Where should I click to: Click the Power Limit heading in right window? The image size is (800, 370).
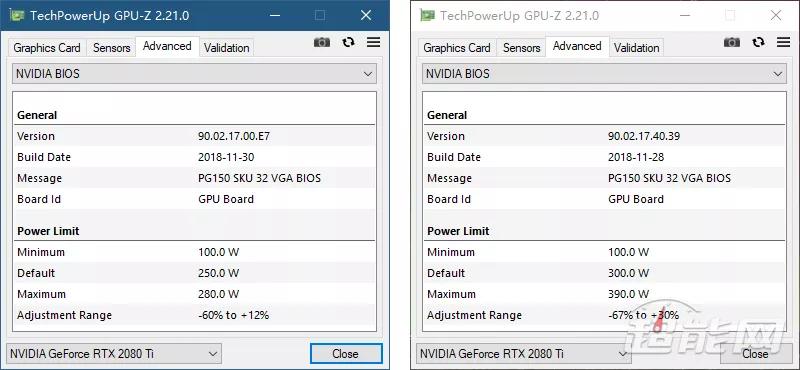click(x=458, y=231)
